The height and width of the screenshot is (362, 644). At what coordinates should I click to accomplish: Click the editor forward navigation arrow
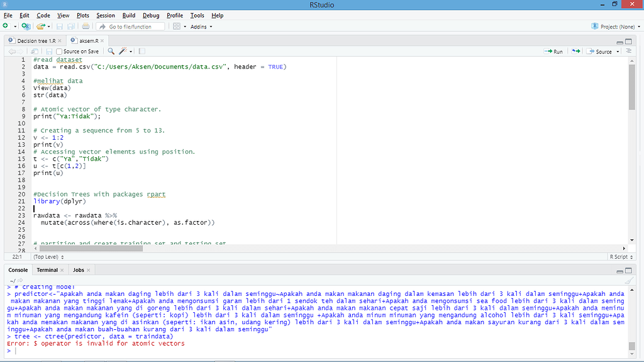tap(20, 52)
